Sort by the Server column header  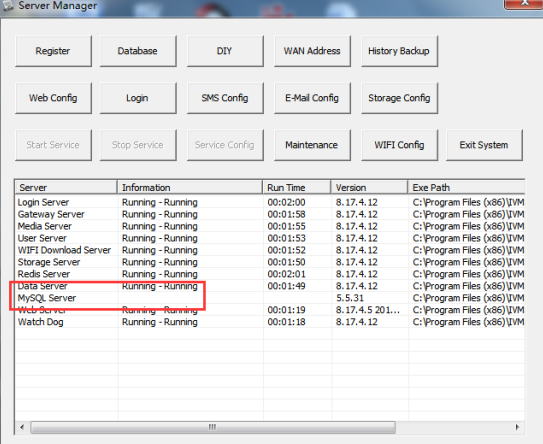click(66, 187)
